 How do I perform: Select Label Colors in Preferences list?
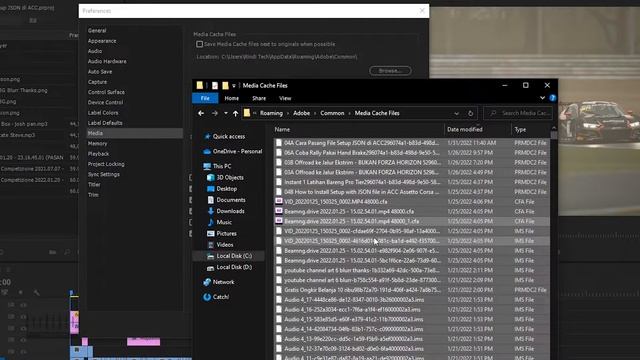[103, 113]
